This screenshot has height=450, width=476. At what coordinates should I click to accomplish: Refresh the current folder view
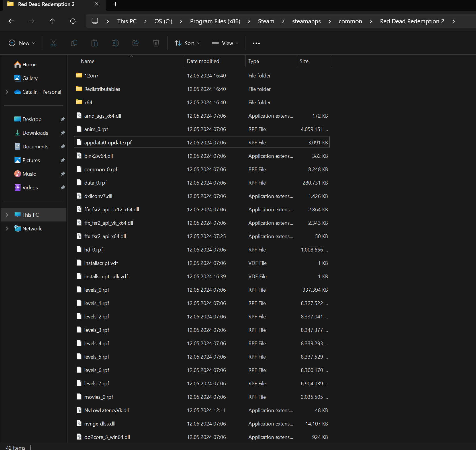(x=73, y=21)
